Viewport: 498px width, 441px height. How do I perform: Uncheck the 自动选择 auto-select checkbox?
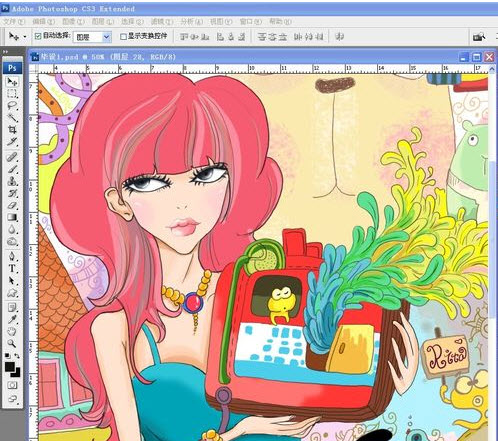[38, 36]
